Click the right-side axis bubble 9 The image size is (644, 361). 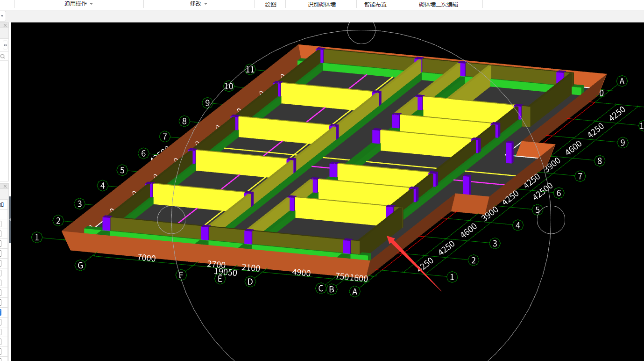pyautogui.click(x=622, y=143)
